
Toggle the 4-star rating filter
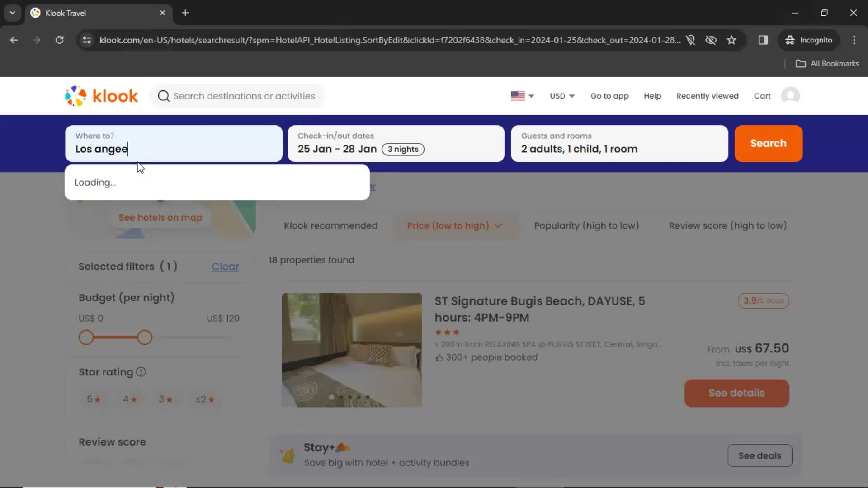click(129, 399)
